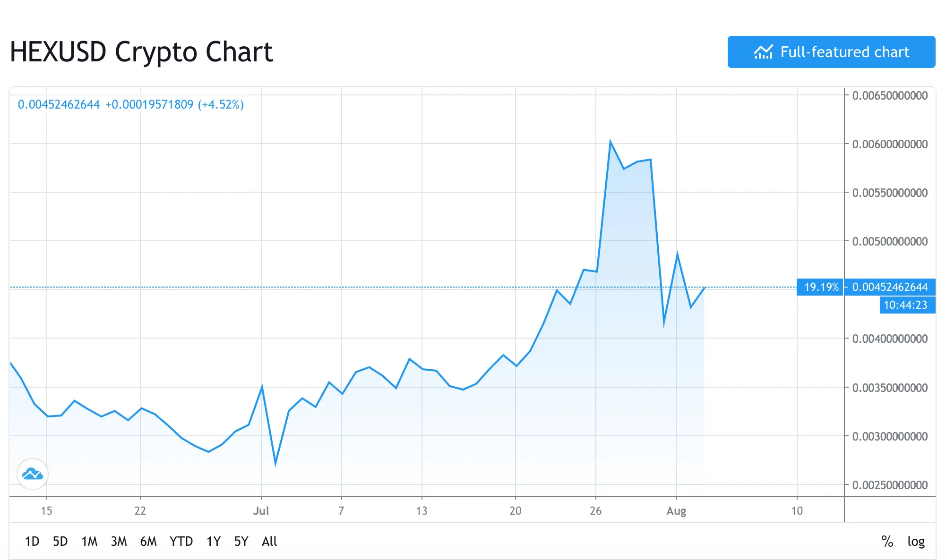Switch to the 1M timeframe
The width and height of the screenshot is (946, 560).
click(x=89, y=542)
